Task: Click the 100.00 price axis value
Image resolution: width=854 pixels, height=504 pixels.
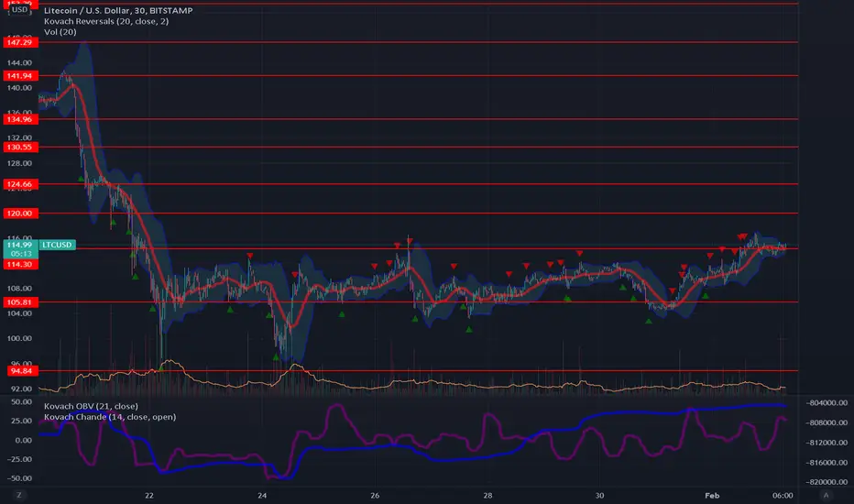Action: coord(19,338)
